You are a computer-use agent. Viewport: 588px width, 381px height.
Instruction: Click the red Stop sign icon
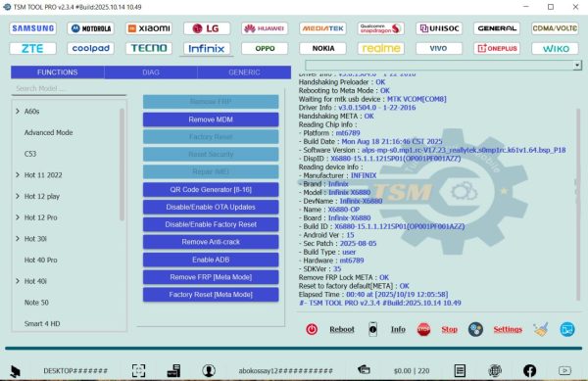[423, 329]
